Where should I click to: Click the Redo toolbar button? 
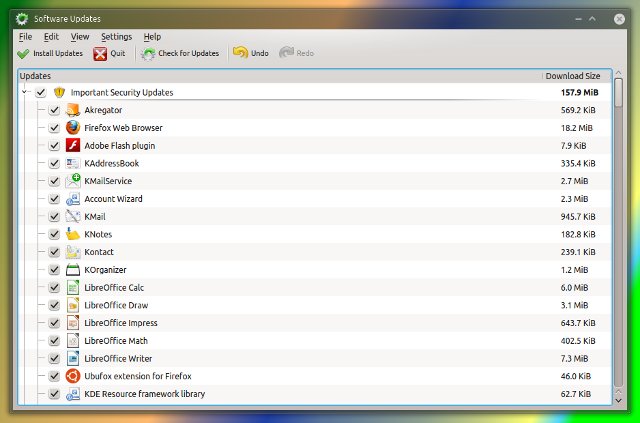[x=296, y=53]
